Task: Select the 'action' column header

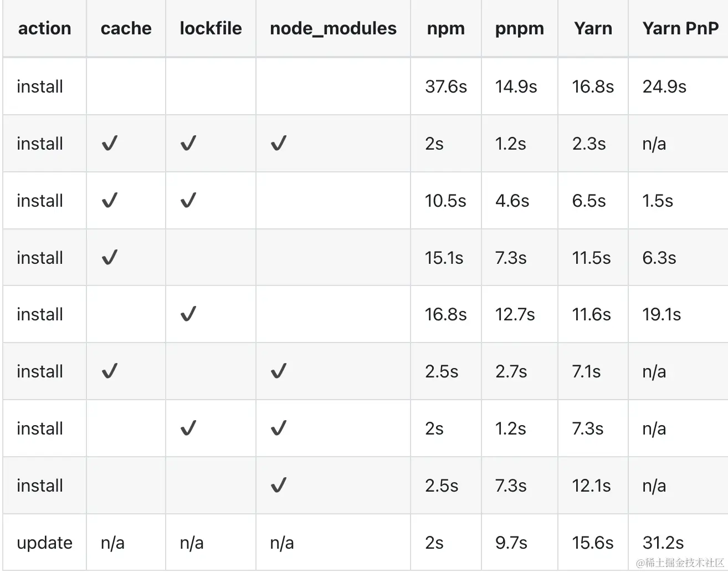Action: click(x=44, y=28)
